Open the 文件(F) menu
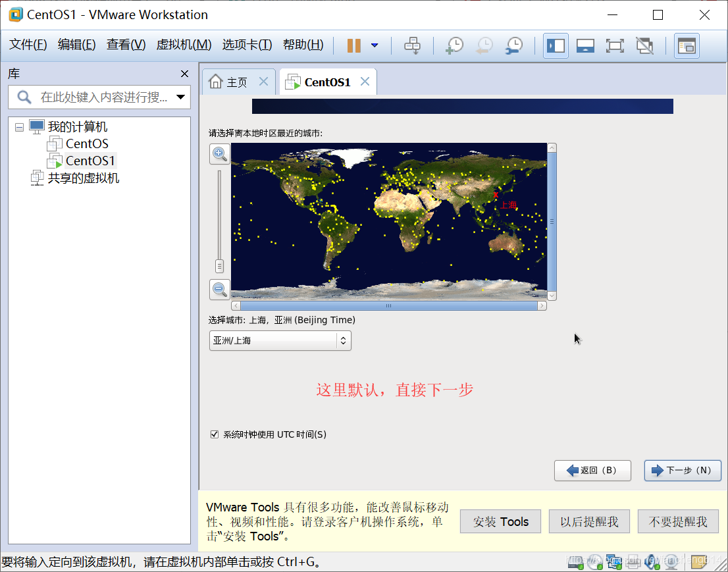 pyautogui.click(x=28, y=45)
